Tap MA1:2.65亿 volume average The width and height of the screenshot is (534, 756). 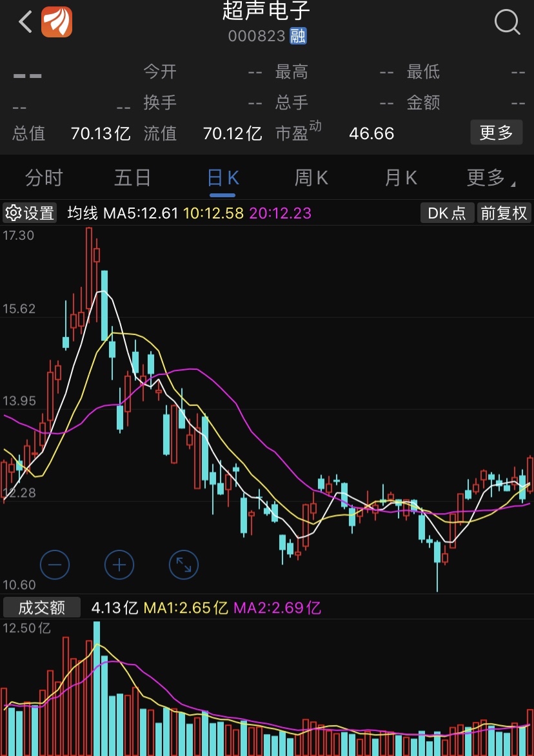pyautogui.click(x=186, y=608)
